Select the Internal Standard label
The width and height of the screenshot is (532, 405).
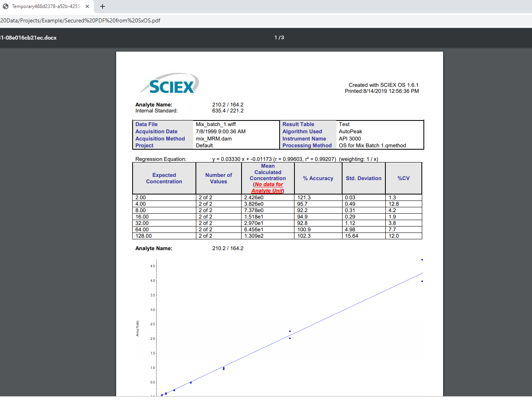(x=157, y=110)
